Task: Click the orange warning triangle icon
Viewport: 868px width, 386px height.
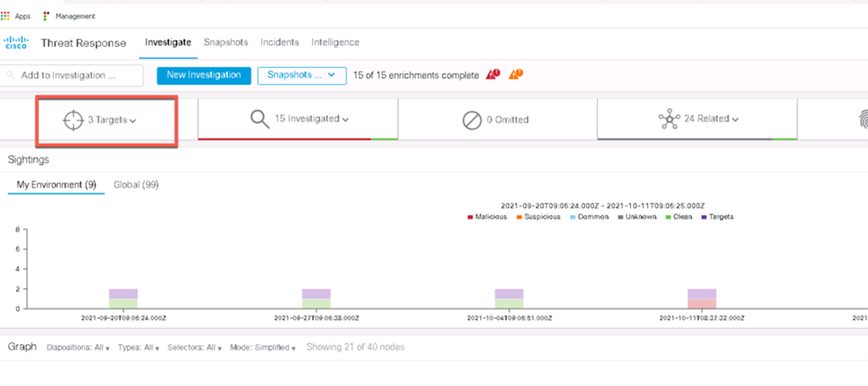Action: pos(515,74)
